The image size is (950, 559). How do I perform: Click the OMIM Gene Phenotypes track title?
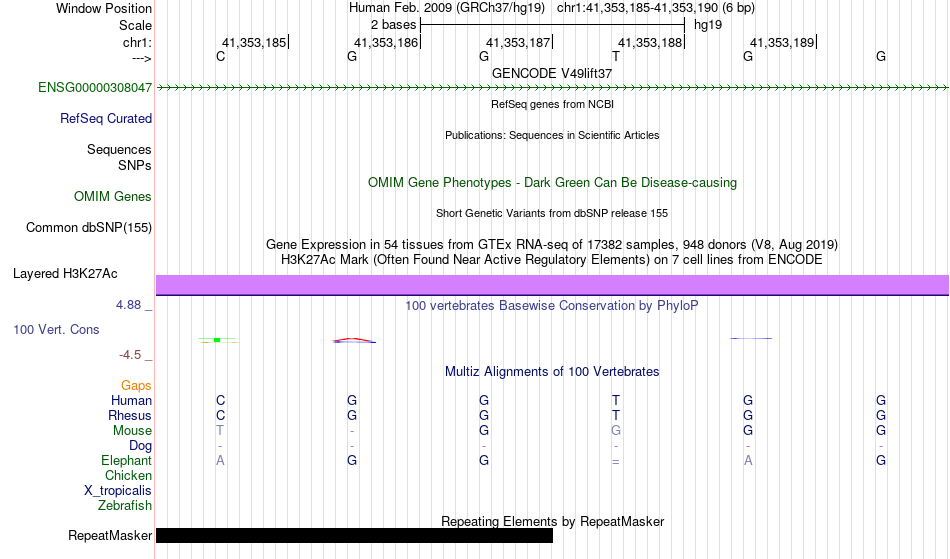coord(553,183)
